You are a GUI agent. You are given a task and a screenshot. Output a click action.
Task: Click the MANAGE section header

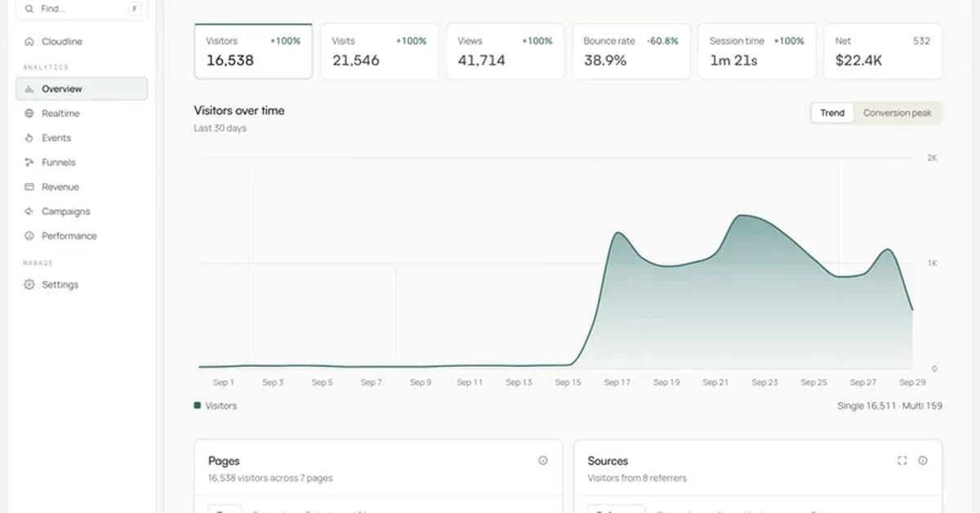pyautogui.click(x=38, y=263)
